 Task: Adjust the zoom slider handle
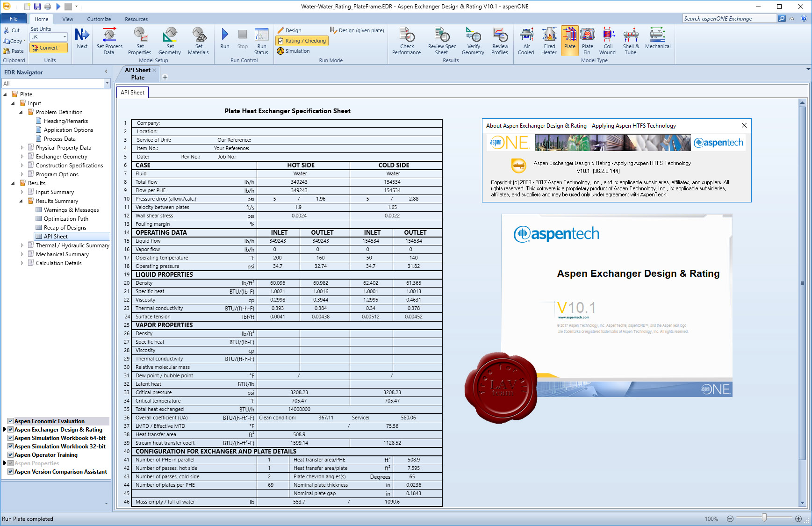pos(764,518)
